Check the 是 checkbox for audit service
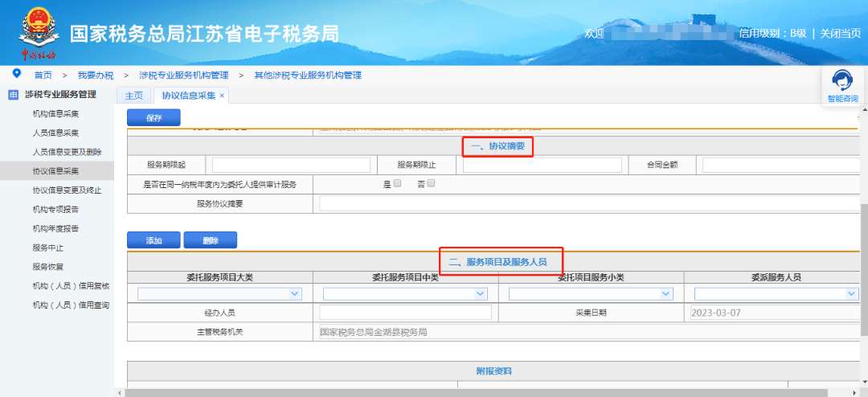 (397, 184)
